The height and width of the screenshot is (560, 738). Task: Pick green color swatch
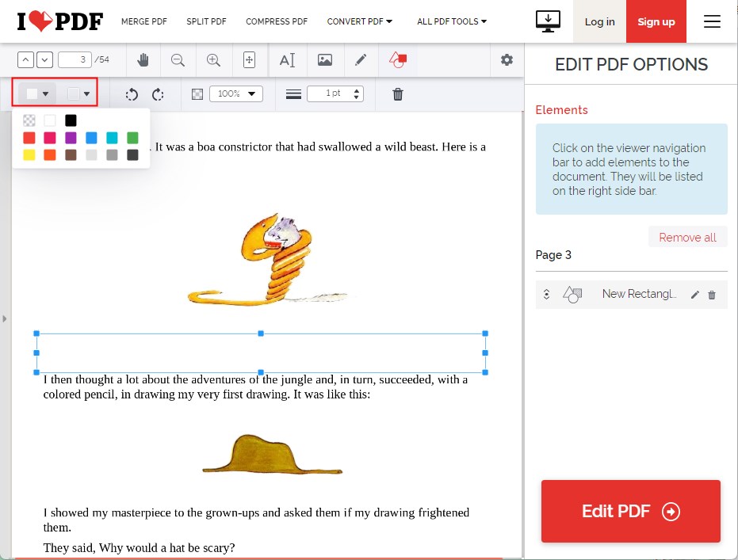(132, 138)
